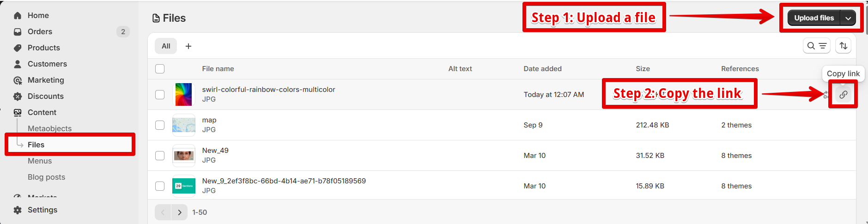Click the rainbow swirl image thumbnail
This screenshot has width=868, height=224.
(x=183, y=95)
